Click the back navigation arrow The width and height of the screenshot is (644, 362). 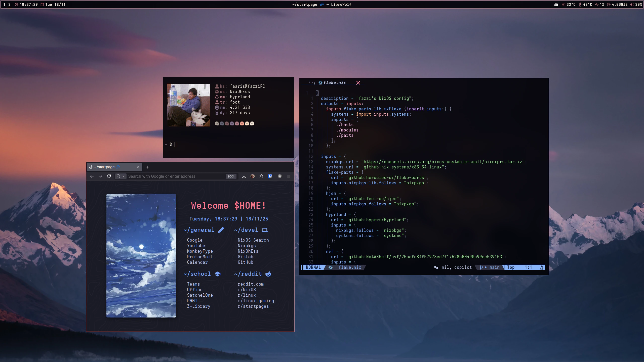point(92,176)
